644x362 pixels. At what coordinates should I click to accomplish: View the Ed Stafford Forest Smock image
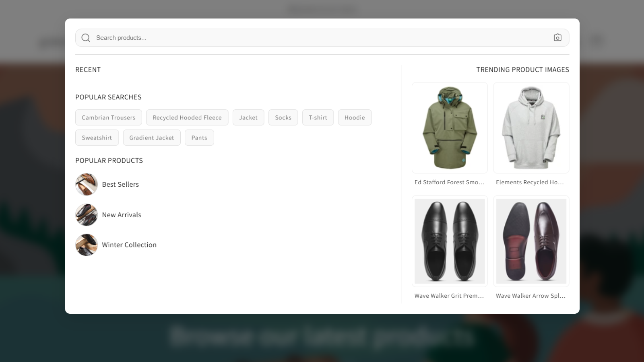[x=450, y=128]
